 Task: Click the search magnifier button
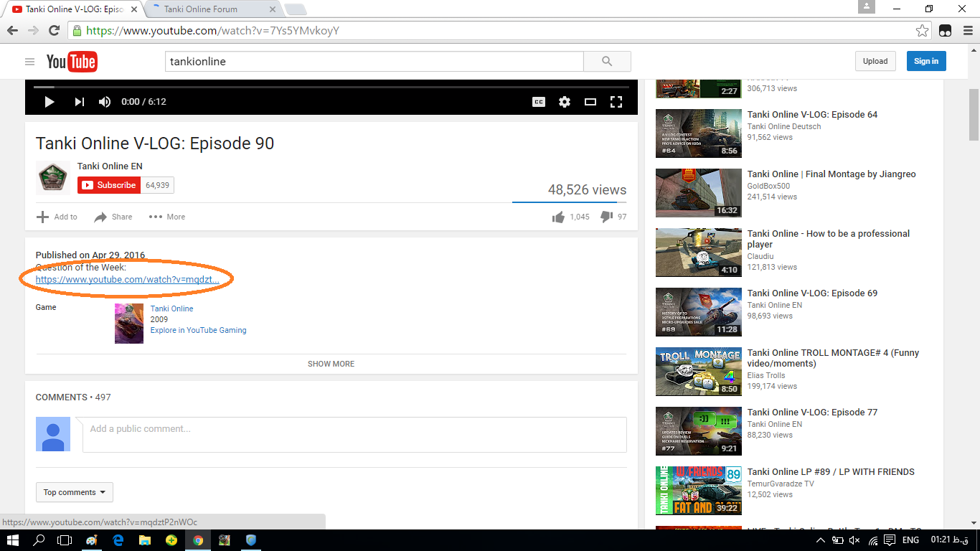coord(607,62)
